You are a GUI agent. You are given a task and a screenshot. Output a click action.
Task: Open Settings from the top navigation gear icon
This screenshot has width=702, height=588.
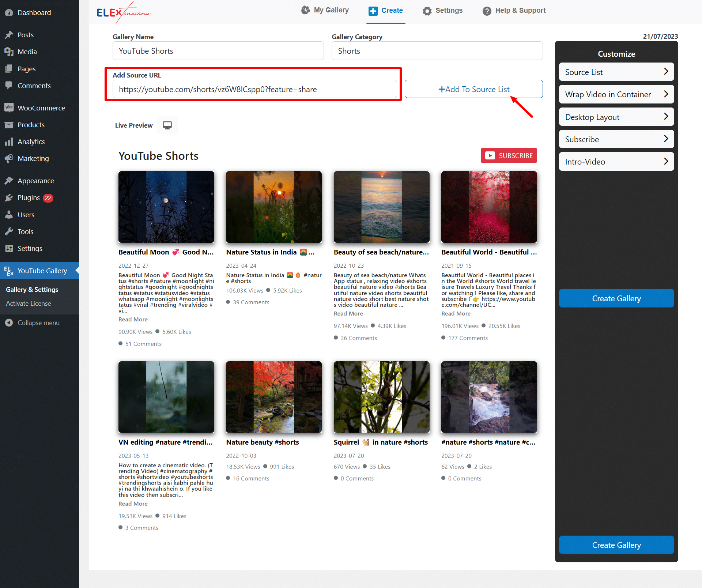427,11
